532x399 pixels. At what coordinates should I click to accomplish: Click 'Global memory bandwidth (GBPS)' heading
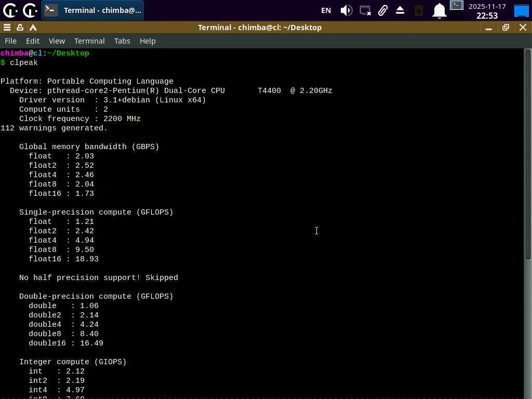pos(89,147)
